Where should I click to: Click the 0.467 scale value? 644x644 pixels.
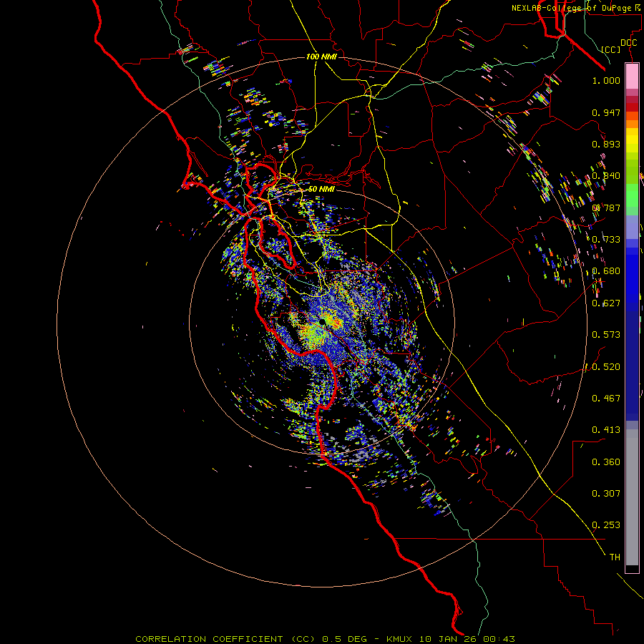click(x=606, y=399)
